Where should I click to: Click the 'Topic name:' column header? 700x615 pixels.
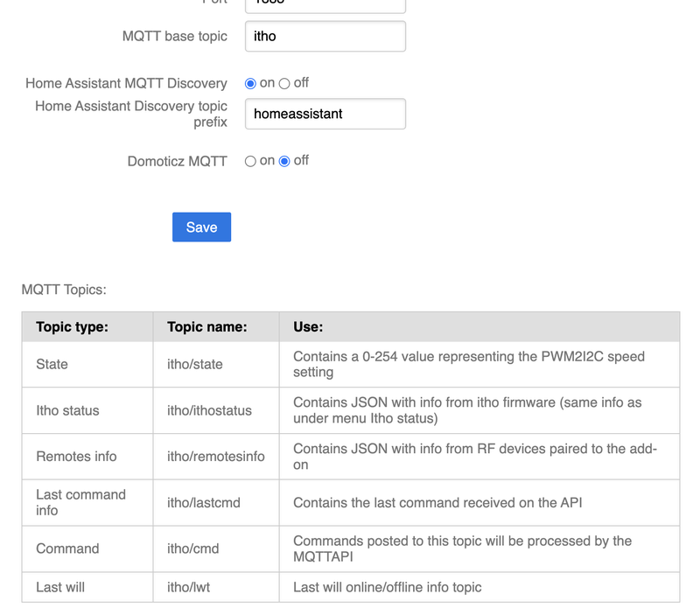click(206, 327)
